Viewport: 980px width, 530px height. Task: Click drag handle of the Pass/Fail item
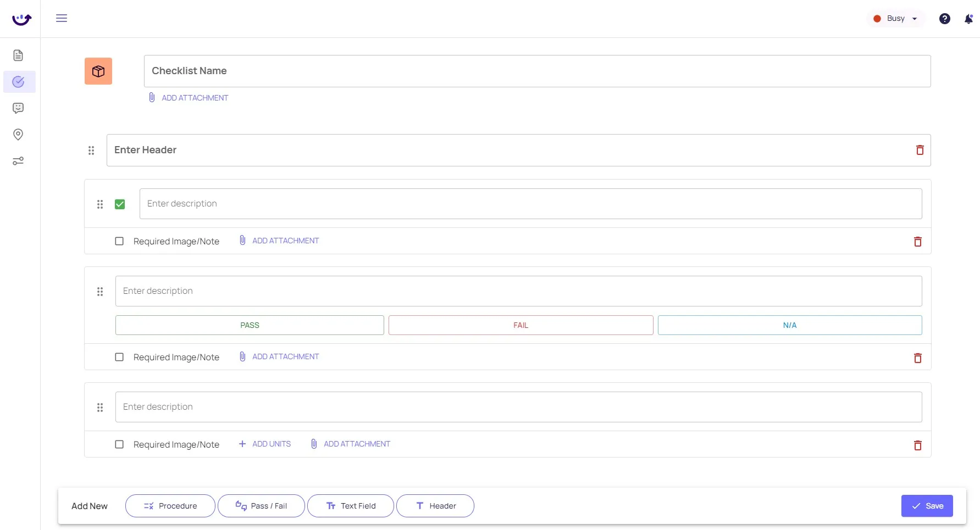click(x=100, y=292)
